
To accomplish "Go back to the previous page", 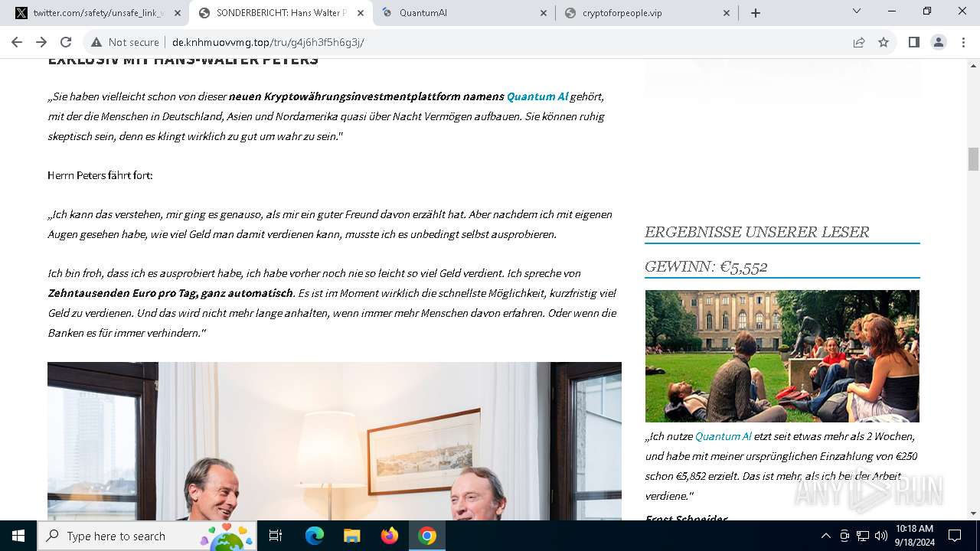I will pos(17,42).
